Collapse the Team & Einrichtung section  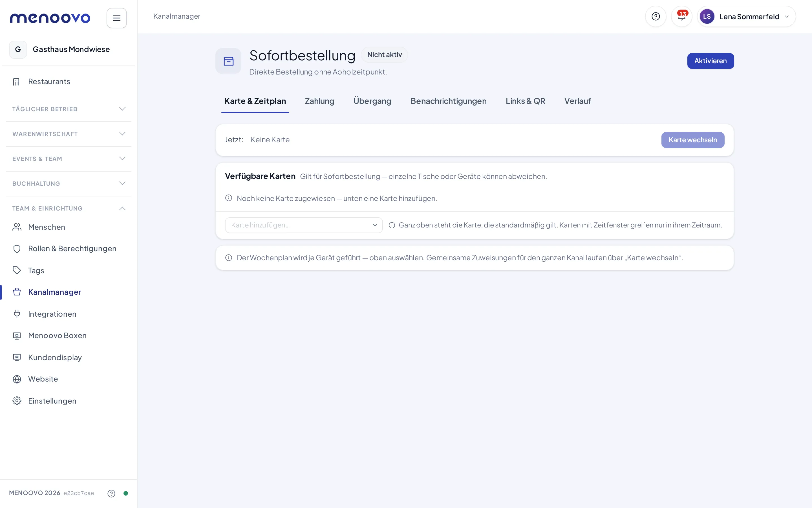[x=69, y=208]
